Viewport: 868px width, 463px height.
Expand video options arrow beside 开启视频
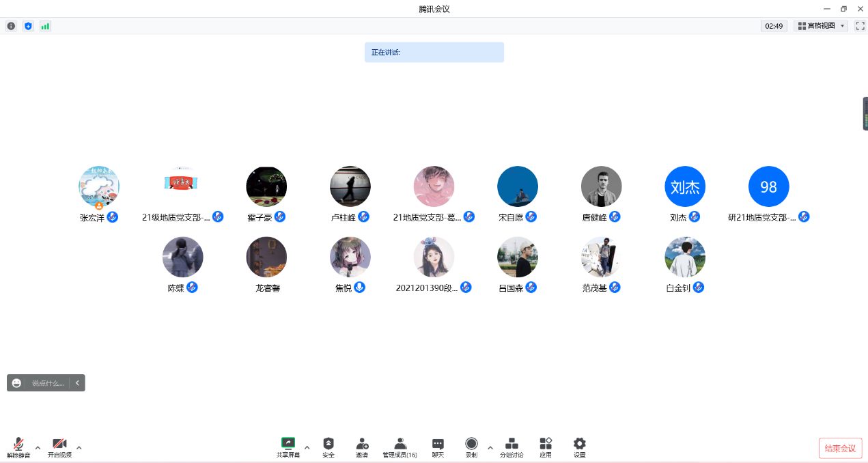pos(79,448)
